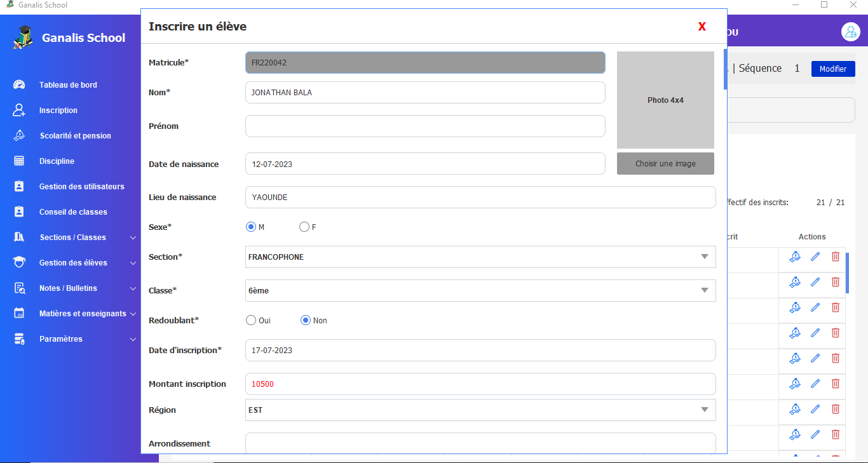Viewport: 868px width, 463px height.
Task: Open Inscription in the sidebar menu
Action: [x=58, y=111]
